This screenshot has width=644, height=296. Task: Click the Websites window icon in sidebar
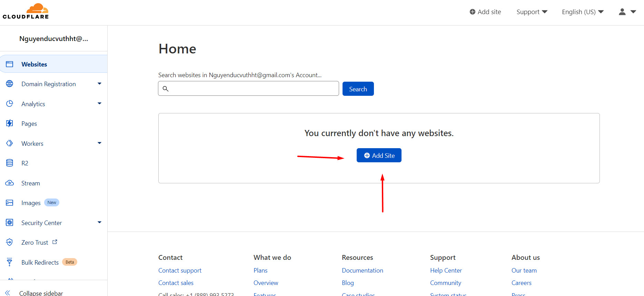point(10,64)
